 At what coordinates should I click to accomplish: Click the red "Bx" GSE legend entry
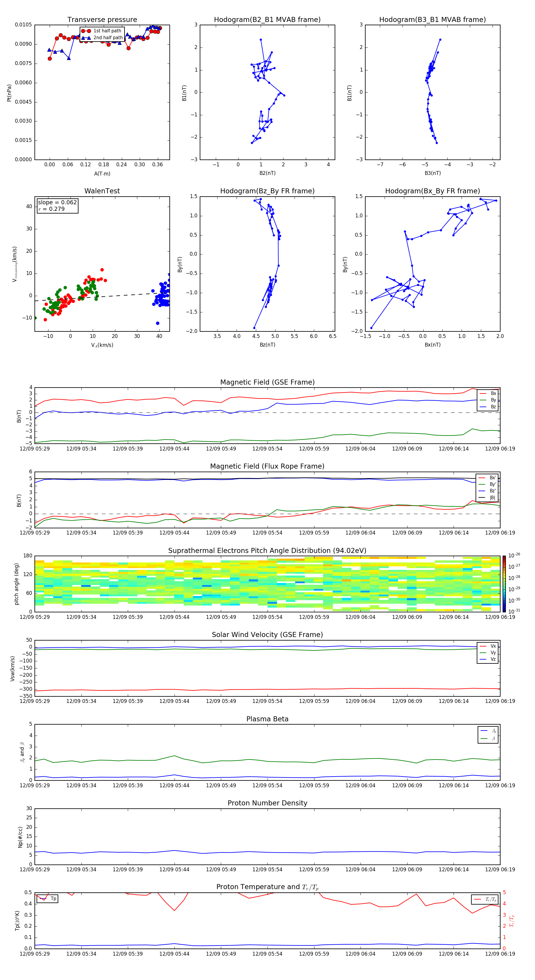(x=488, y=393)
